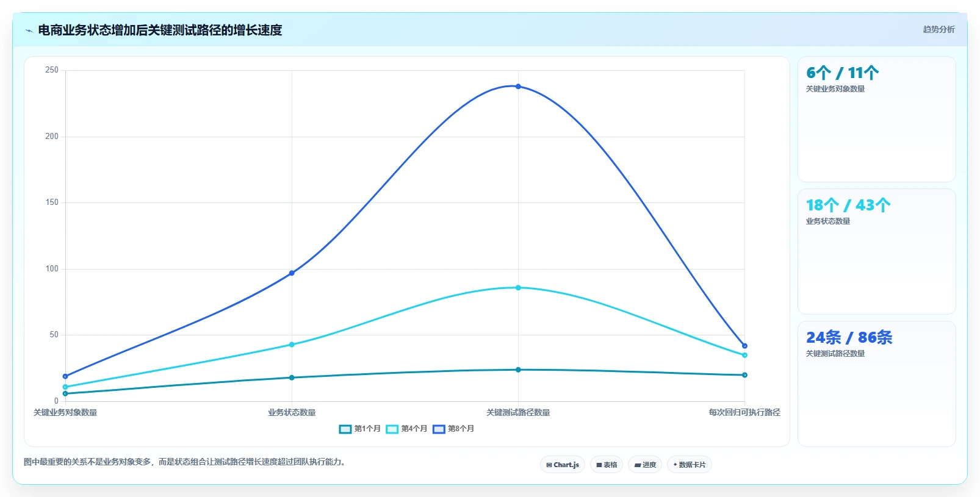Select the 第8个月 peak point at 关键测试路径数量
Image resolution: width=980 pixels, height=497 pixels.
tap(518, 87)
